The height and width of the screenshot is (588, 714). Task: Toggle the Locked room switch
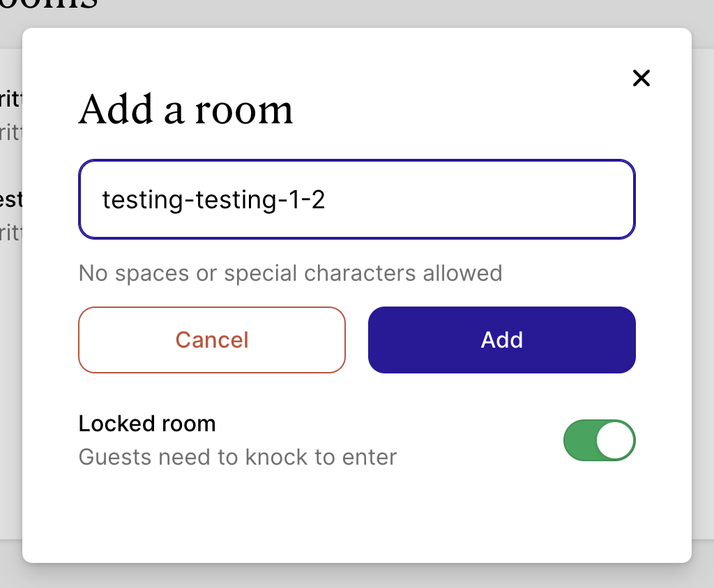[x=599, y=440]
